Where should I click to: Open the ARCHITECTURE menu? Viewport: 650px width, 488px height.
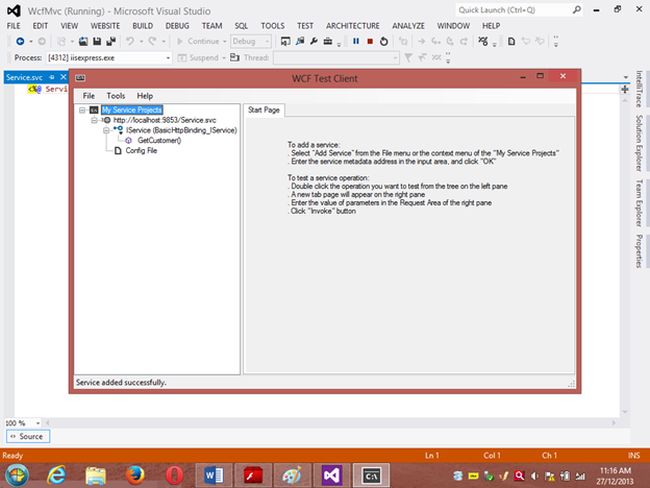[x=353, y=26]
